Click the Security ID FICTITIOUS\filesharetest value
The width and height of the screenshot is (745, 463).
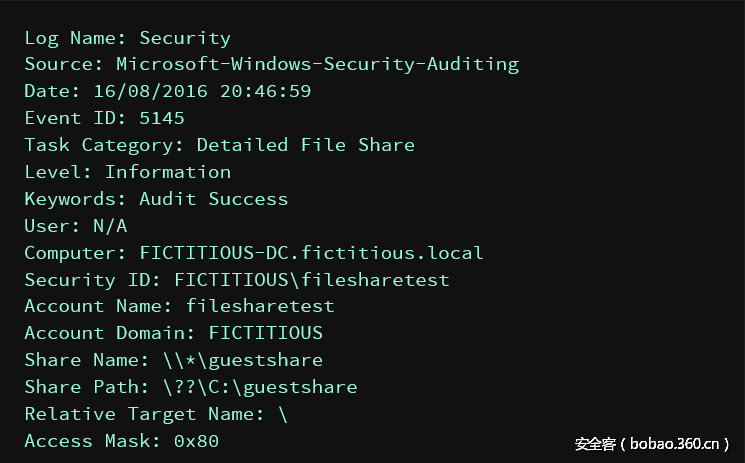coord(311,280)
